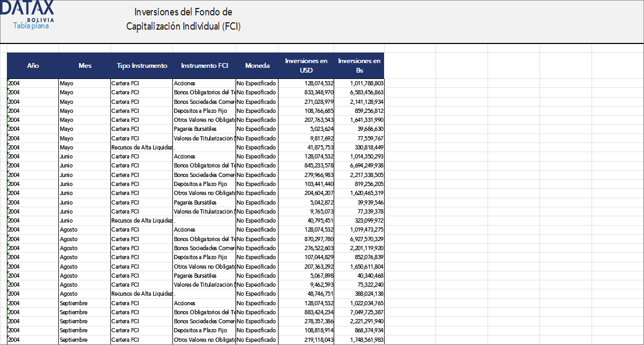The image size is (644, 345).
Task: Select cell with value 2,141,128,934
Action: click(x=360, y=102)
